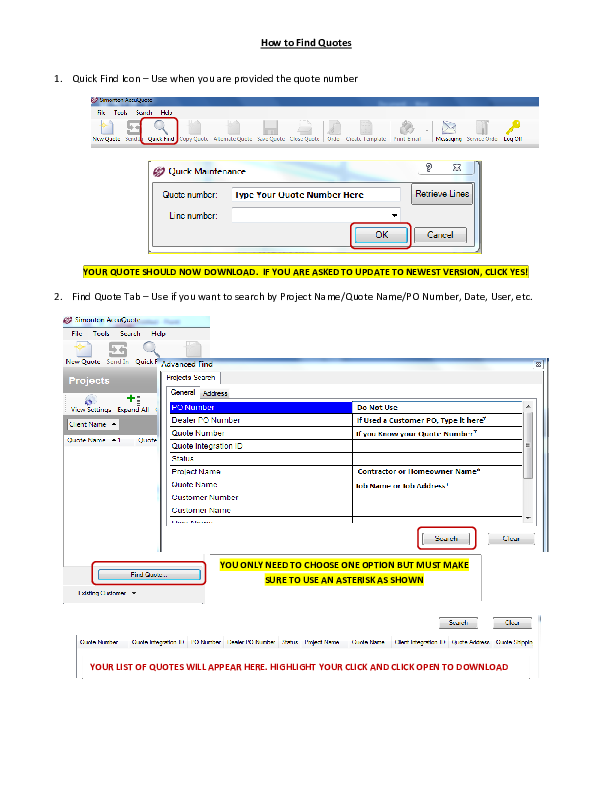Open Search menu above the Projects panel
This screenshot has height=792, width=612.
[x=130, y=333]
